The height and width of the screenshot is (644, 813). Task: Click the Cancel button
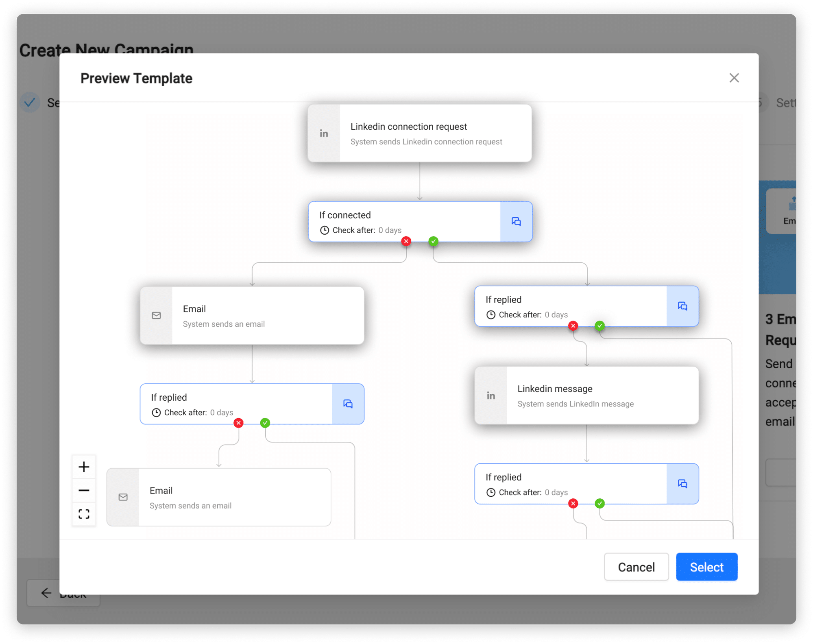(x=636, y=567)
